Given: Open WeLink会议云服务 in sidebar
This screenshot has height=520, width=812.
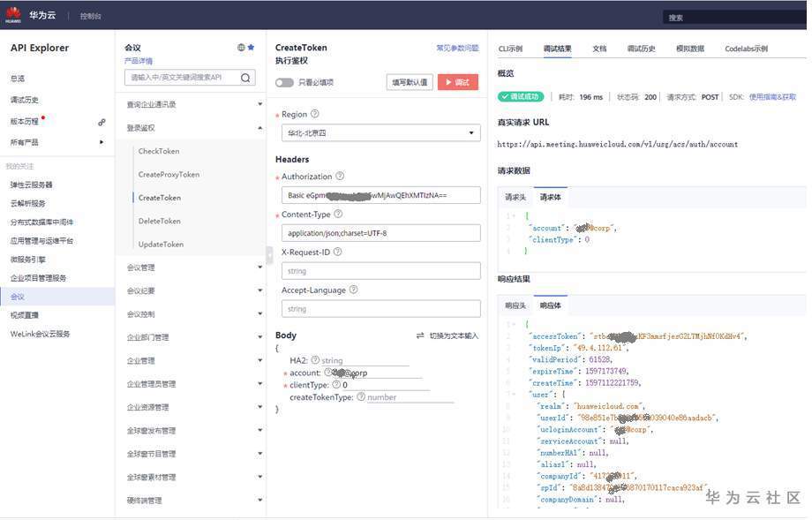Looking at the screenshot, I should tap(40, 334).
